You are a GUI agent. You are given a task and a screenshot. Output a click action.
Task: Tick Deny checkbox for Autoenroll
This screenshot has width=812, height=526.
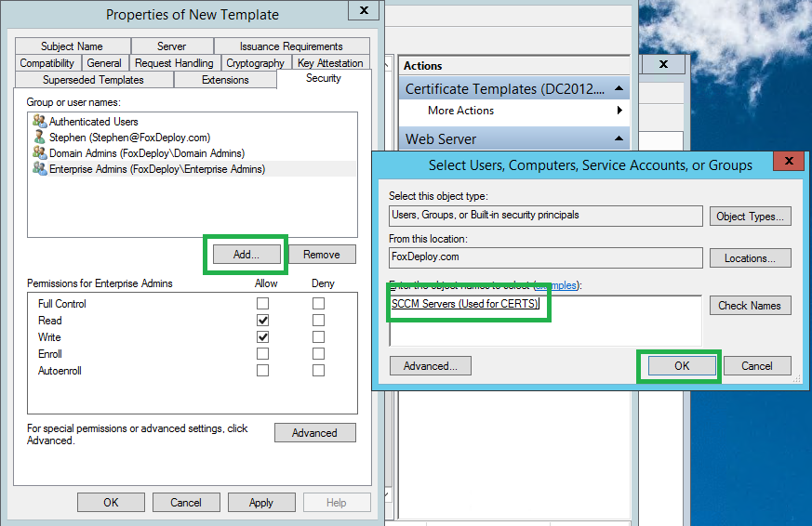click(318, 370)
